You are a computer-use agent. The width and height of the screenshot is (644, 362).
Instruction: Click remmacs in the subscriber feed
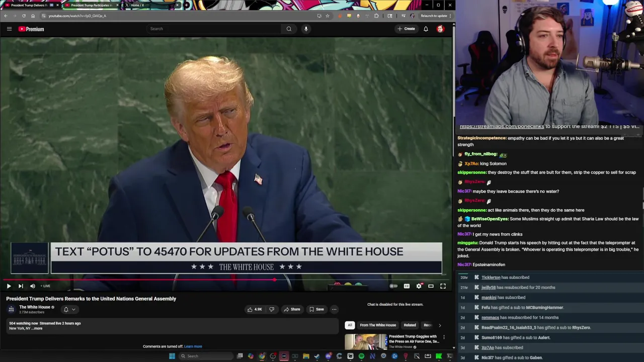coord(490,318)
